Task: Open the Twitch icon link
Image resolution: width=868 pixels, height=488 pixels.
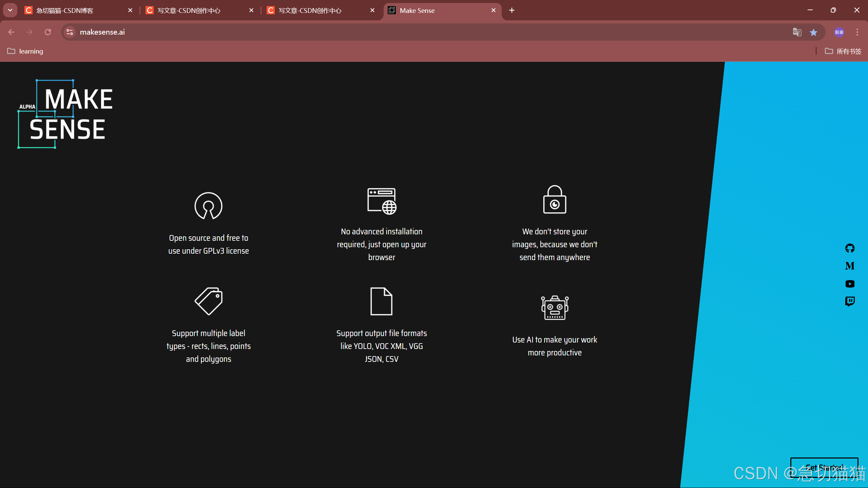Action: coord(850,301)
